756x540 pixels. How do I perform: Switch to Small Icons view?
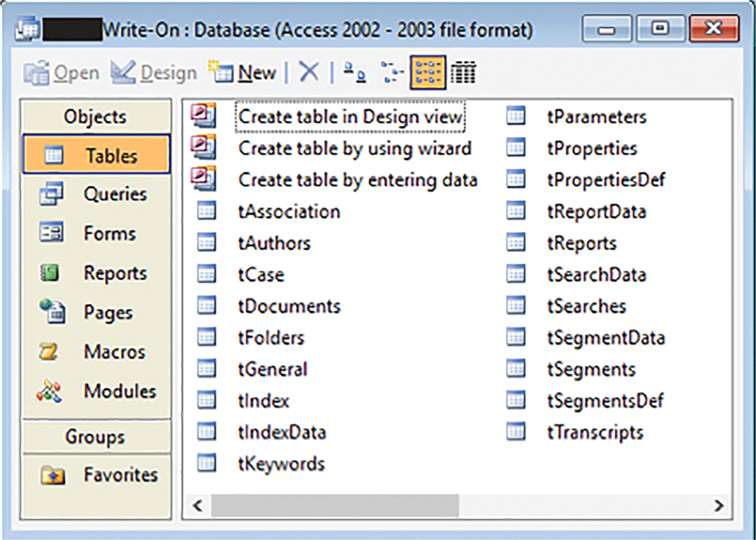tap(392, 73)
